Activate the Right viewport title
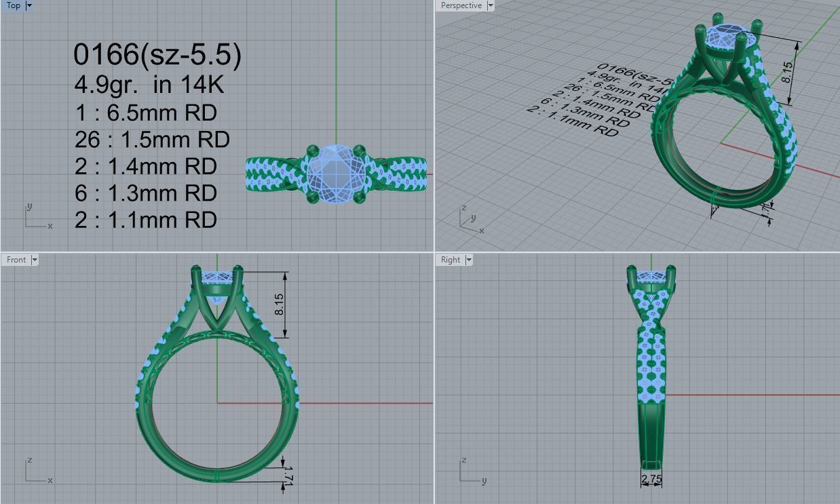This screenshot has height=504, width=840. click(x=451, y=260)
